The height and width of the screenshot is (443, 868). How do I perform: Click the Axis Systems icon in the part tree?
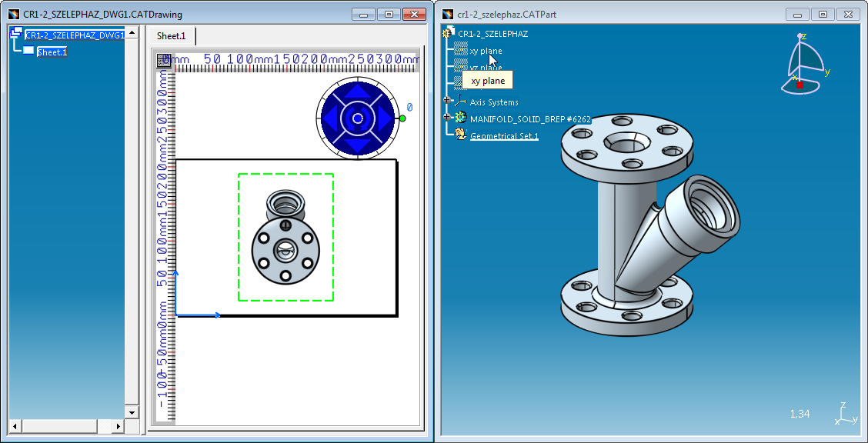point(461,102)
